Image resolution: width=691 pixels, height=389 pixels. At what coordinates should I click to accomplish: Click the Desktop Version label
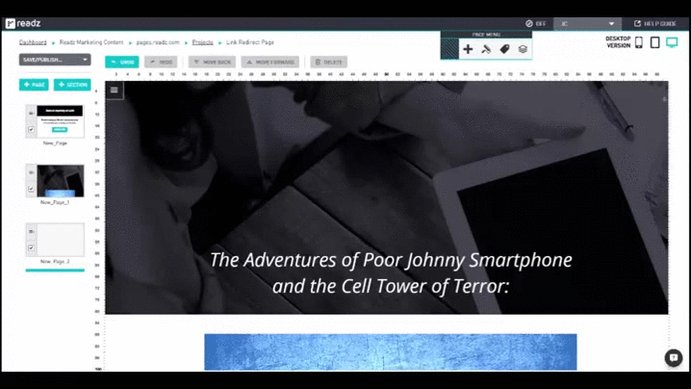(618, 42)
